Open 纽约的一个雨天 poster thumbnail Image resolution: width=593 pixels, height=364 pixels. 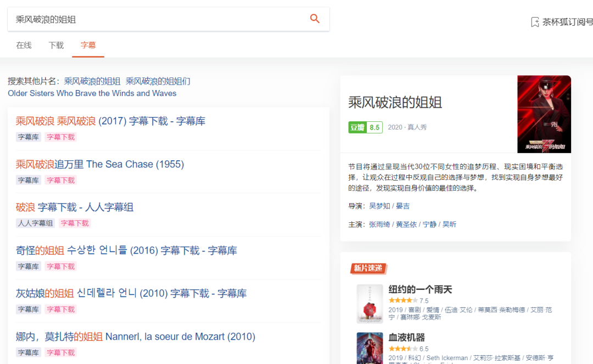370,304
